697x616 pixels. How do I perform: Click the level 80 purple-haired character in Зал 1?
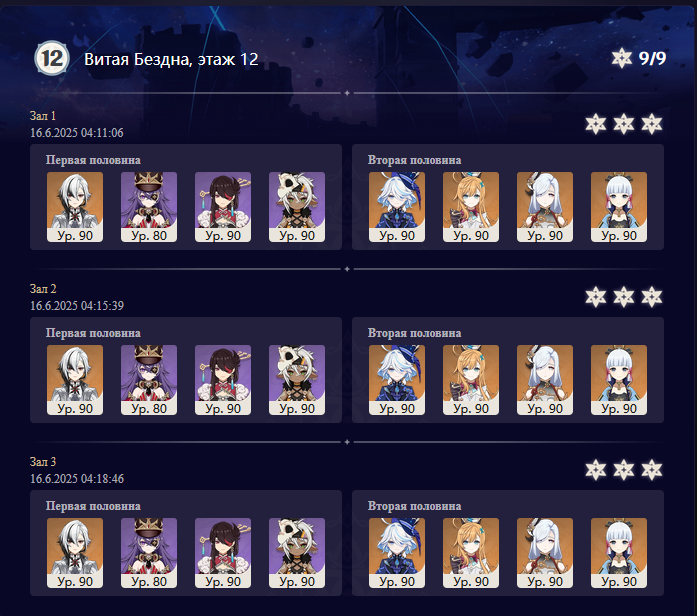click(x=149, y=207)
